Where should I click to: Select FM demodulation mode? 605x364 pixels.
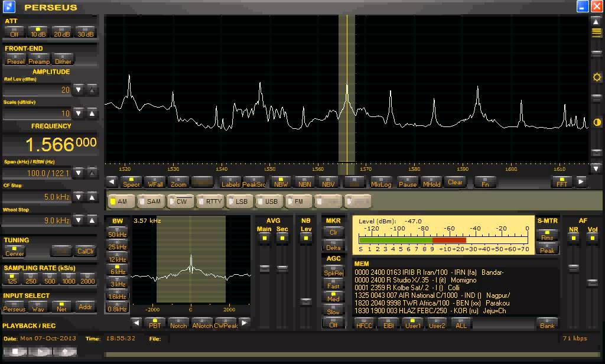pos(300,201)
